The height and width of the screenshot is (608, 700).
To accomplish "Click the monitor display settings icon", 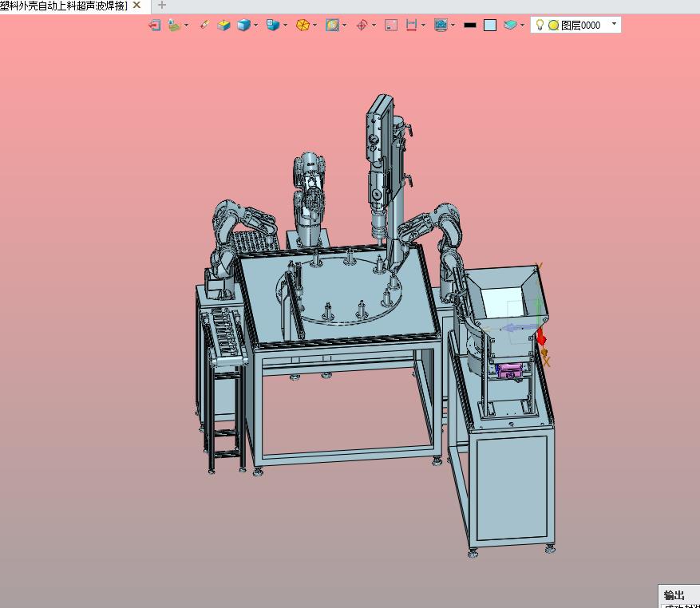I will (441, 25).
